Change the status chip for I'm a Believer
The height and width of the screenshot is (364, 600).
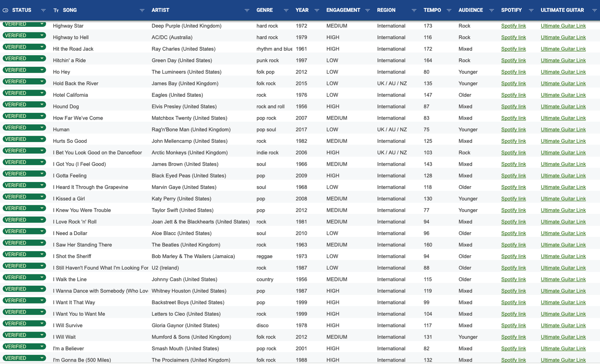24,346
